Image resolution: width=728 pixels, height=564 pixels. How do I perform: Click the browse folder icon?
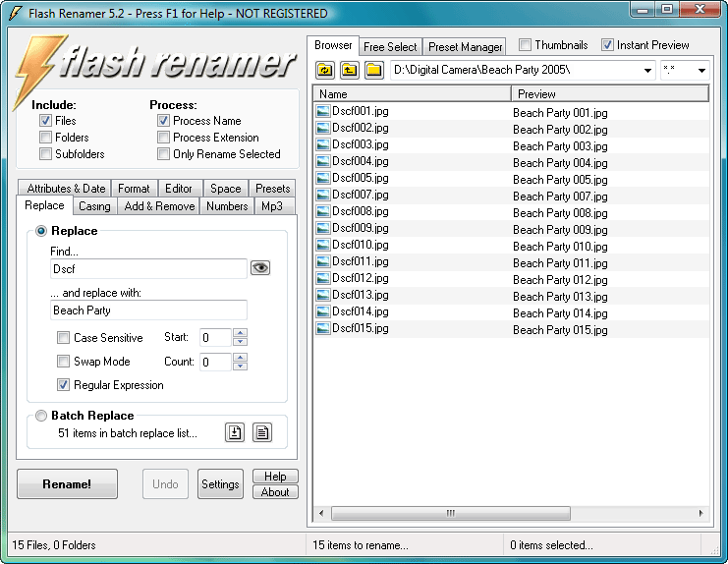click(x=373, y=70)
